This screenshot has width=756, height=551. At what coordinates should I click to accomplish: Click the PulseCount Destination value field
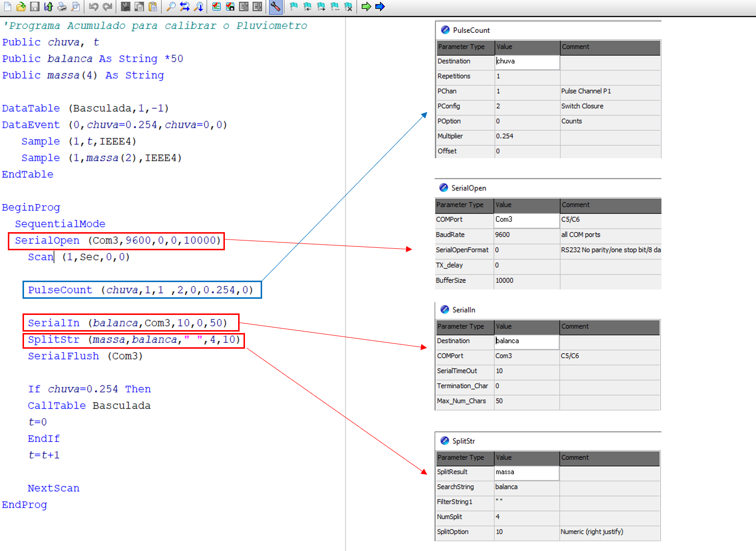click(x=527, y=61)
